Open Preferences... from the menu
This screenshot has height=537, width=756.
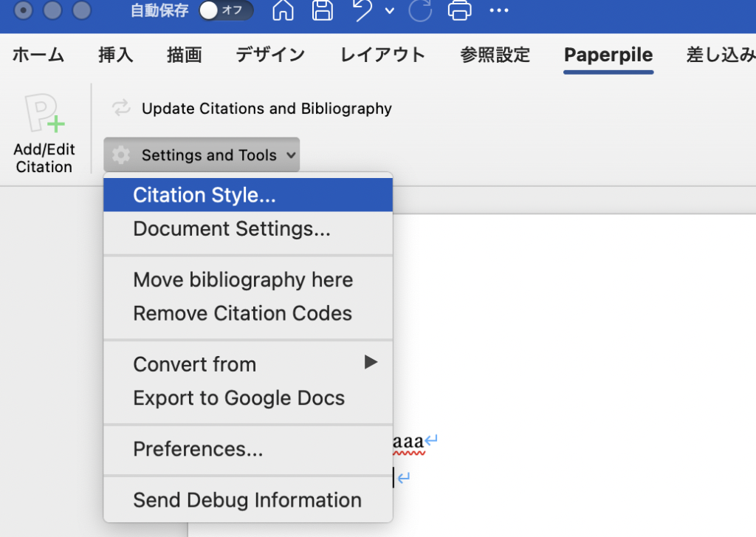(x=248, y=449)
